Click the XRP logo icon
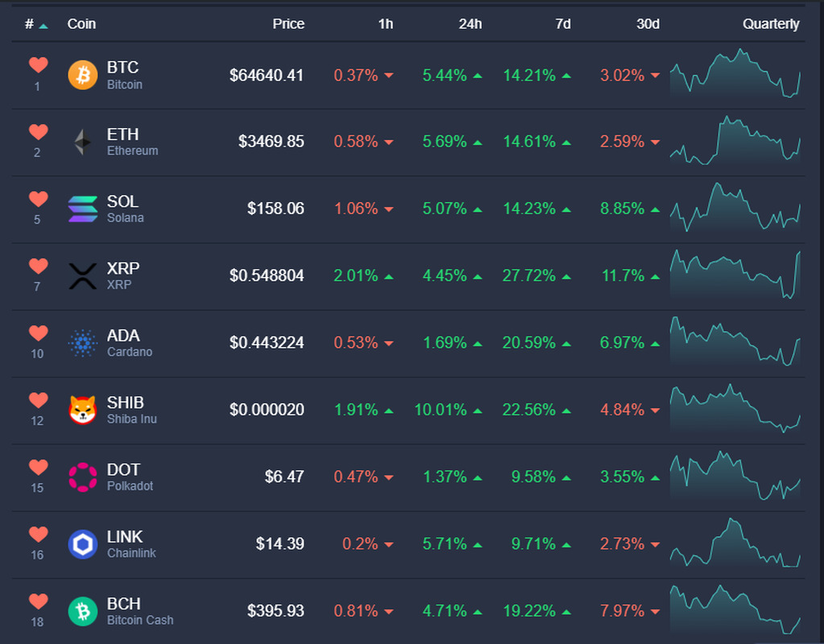824x644 pixels. 82,276
